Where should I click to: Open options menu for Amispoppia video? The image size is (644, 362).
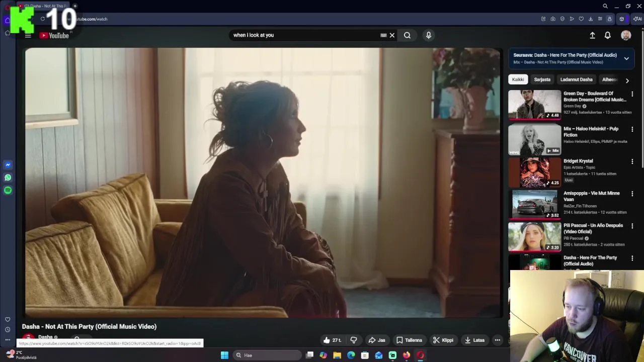632,194
